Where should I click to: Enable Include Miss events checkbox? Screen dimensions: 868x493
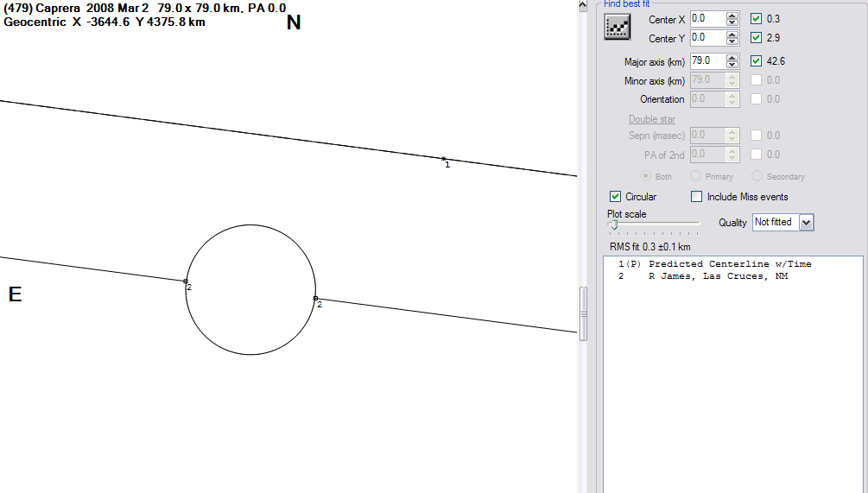click(696, 197)
